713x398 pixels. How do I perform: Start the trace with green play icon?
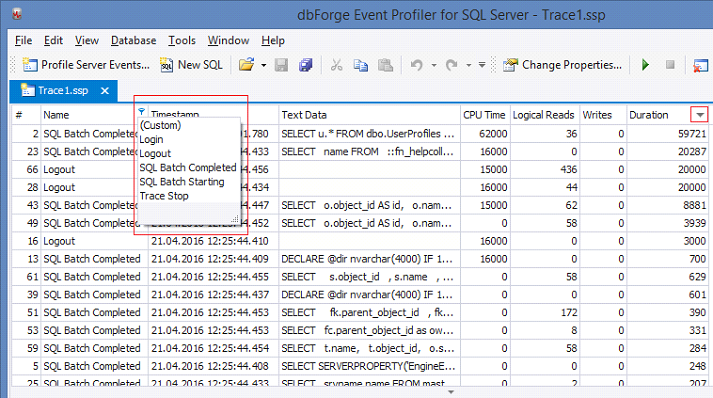tap(645, 65)
